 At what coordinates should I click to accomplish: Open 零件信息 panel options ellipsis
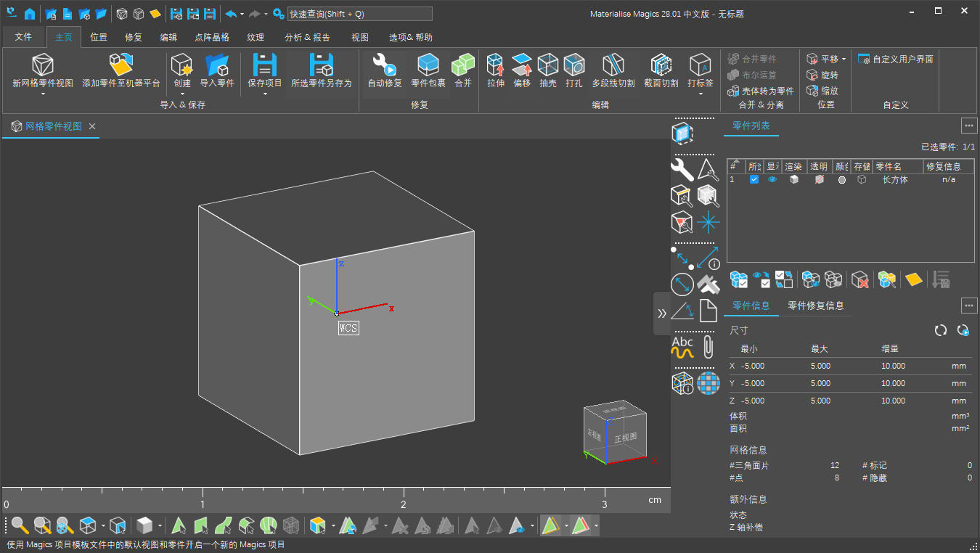(969, 306)
